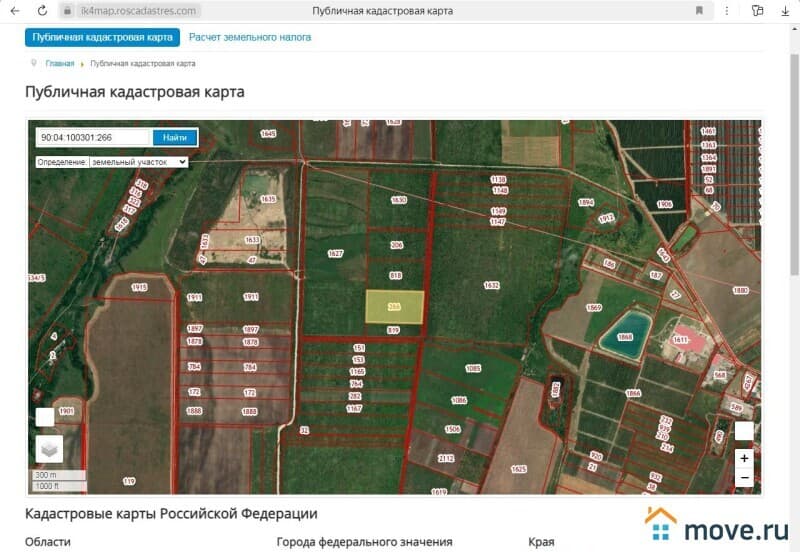Click the cadastral number search field

click(x=93, y=137)
